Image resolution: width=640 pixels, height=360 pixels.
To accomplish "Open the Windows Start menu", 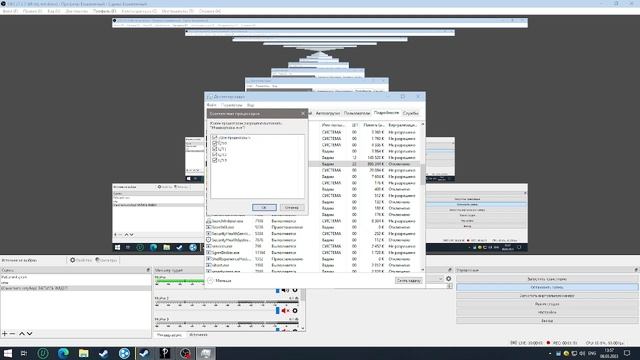I will [x=7, y=353].
